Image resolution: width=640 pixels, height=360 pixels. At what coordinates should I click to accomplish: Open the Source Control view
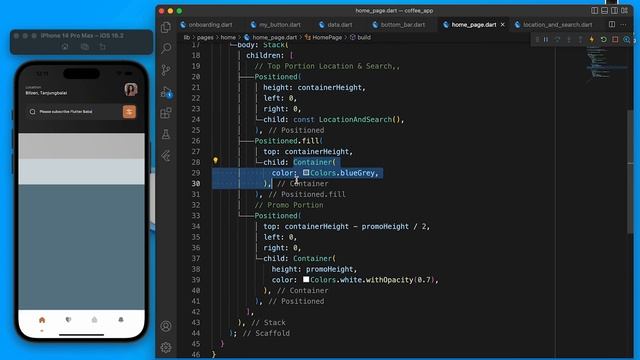pos(166,70)
